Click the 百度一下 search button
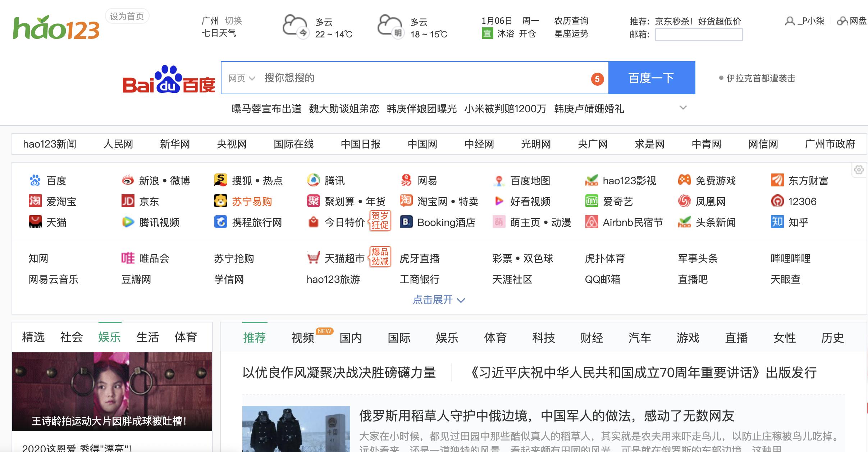 point(652,77)
